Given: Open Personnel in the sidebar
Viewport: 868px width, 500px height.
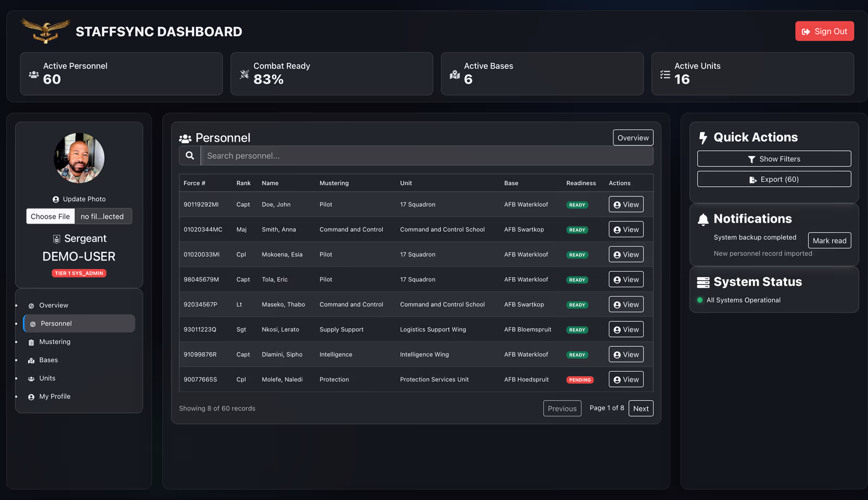Looking at the screenshot, I should coord(79,324).
